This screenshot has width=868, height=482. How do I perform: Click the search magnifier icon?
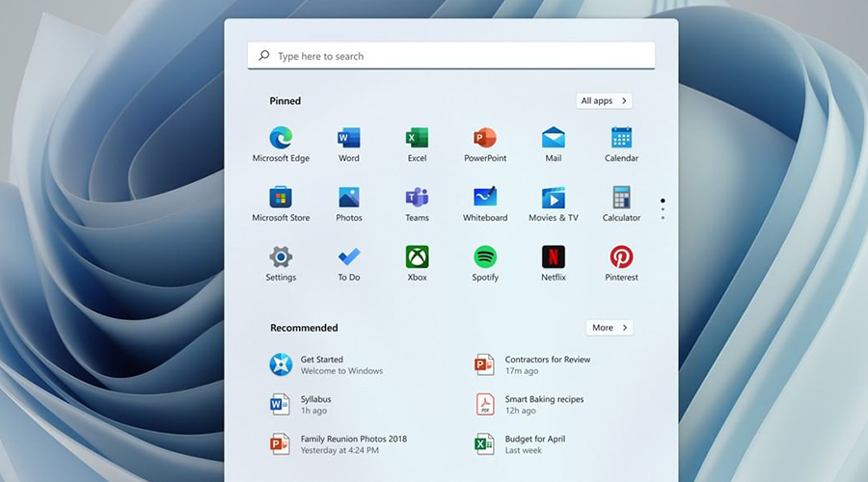(x=264, y=55)
